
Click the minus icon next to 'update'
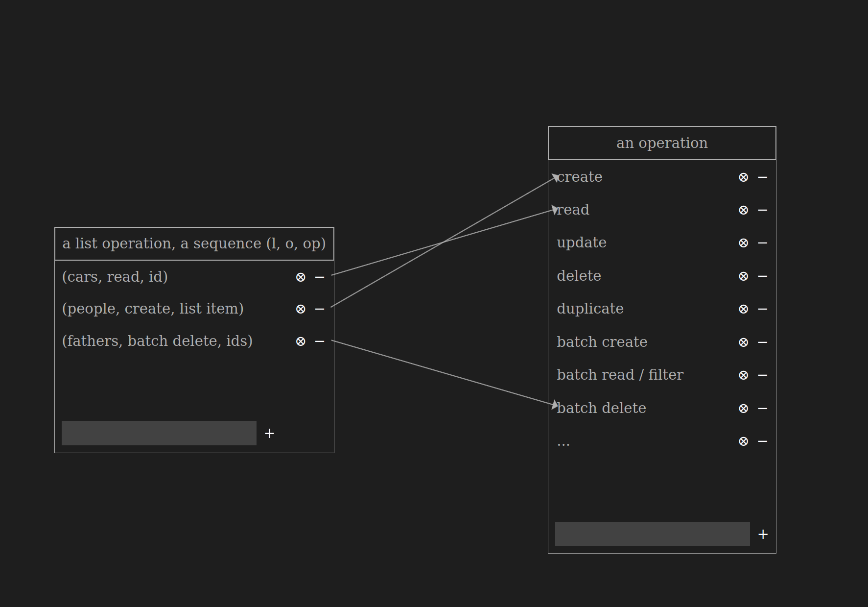pyautogui.click(x=762, y=243)
